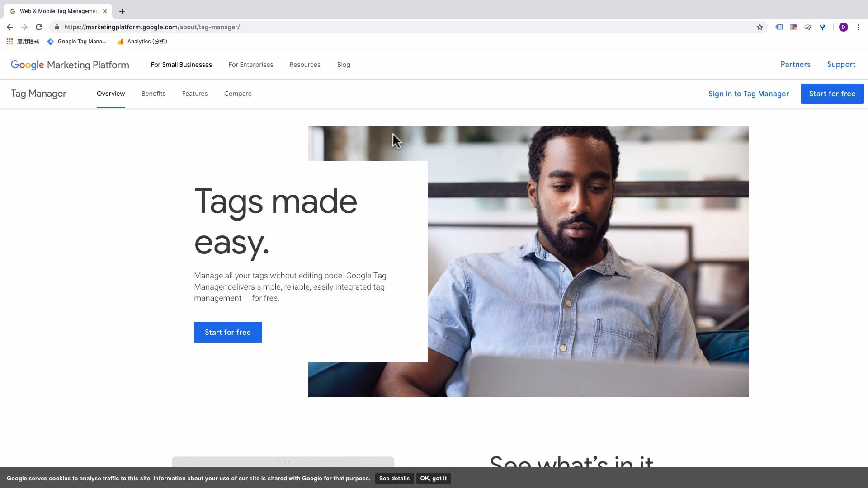Click the purple profile avatar icon

(x=843, y=27)
